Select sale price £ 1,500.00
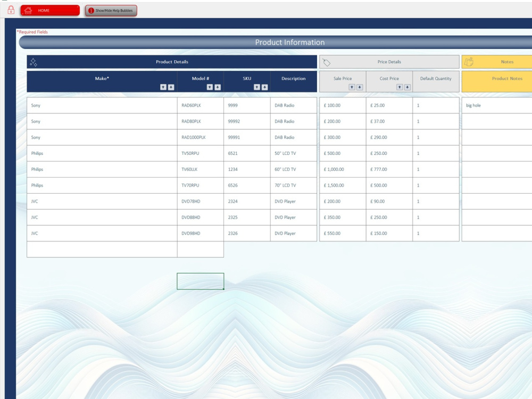The width and height of the screenshot is (532, 399). click(343, 185)
